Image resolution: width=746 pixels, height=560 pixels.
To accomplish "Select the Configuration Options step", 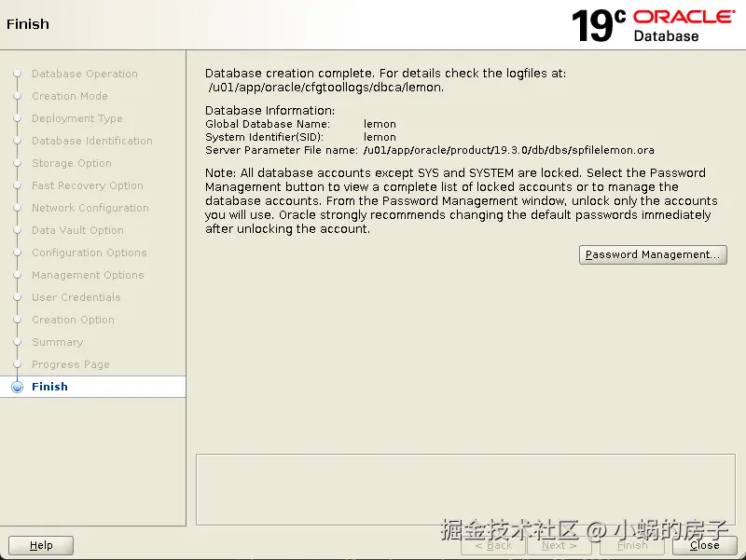I will [89, 253].
